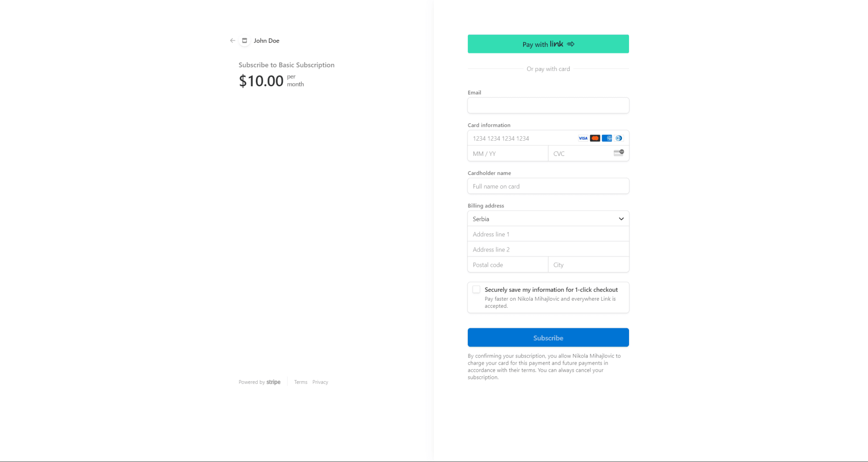The height and width of the screenshot is (462, 868).
Task: Click the CVC card hint icon
Action: pos(618,153)
